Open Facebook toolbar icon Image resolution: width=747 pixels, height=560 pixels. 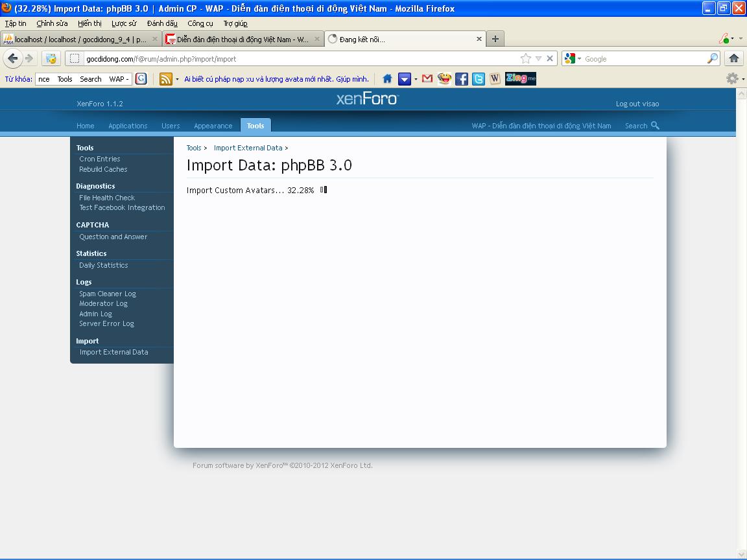point(462,78)
